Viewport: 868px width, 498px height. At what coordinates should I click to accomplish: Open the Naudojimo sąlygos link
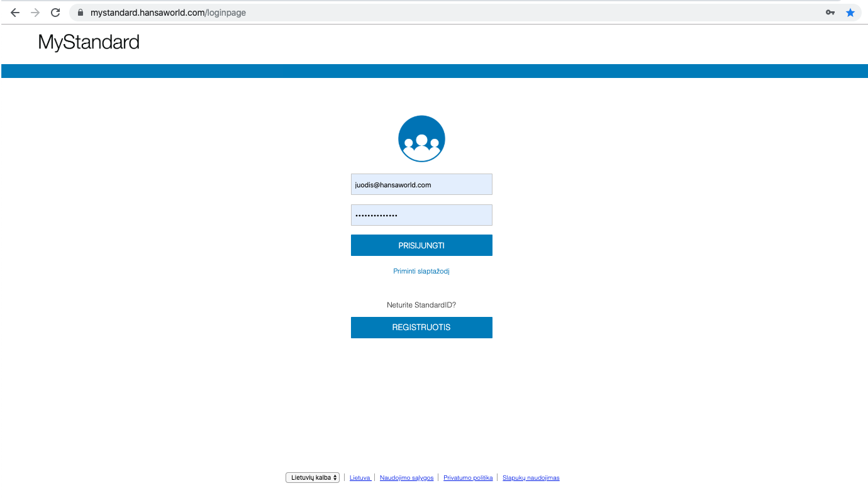pos(407,478)
